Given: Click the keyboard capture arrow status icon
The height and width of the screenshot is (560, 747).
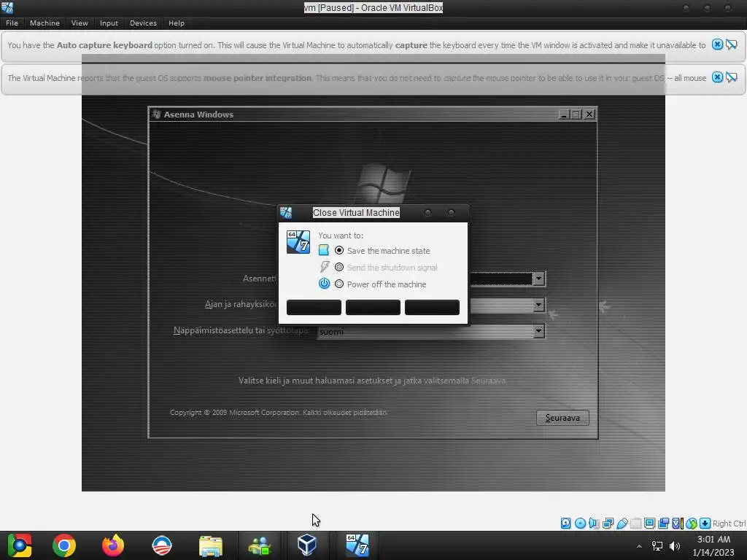Looking at the screenshot, I should tap(705, 524).
